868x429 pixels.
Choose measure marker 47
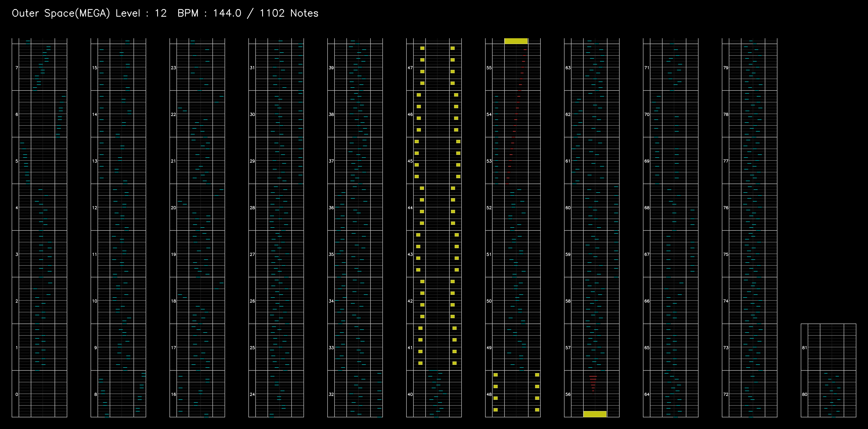coord(410,68)
